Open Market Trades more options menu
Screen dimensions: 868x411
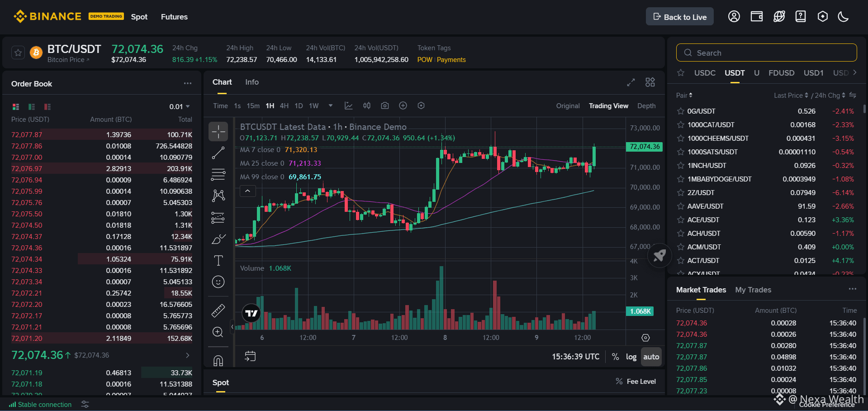(853, 289)
